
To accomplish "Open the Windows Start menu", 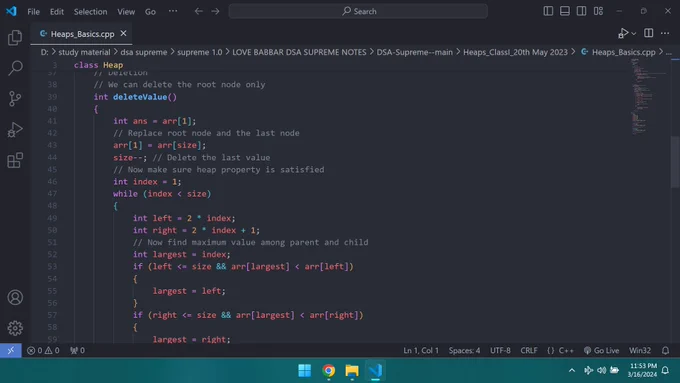I will click(304, 370).
